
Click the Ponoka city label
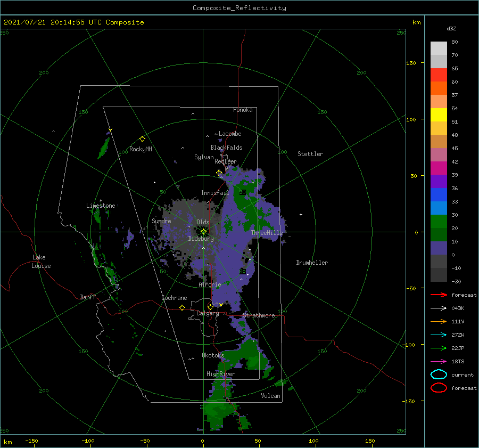(x=243, y=110)
